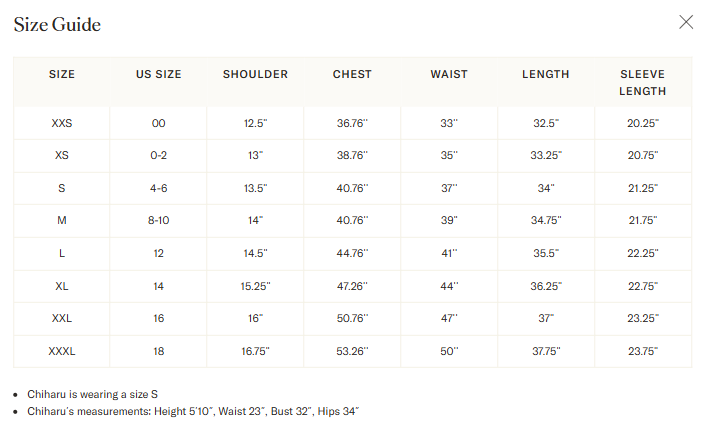Image resolution: width=703 pixels, height=422 pixels.
Task: Select the XS size cell
Action: click(x=62, y=156)
